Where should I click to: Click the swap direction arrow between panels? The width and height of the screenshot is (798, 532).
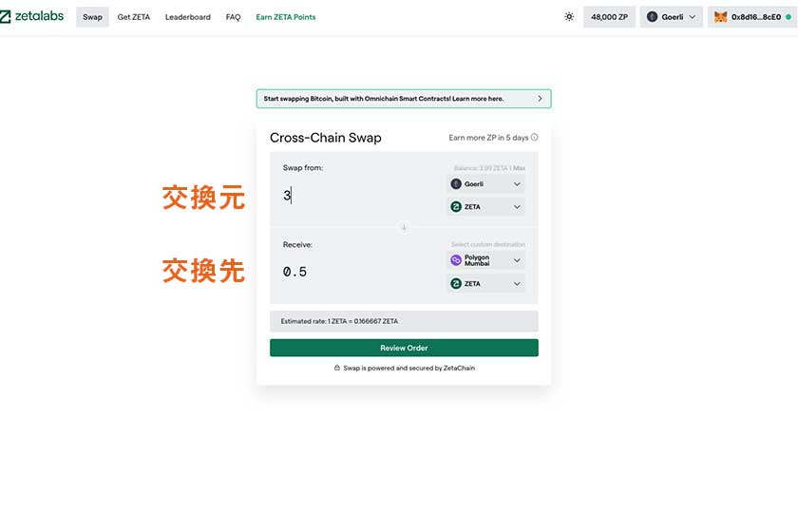pyautogui.click(x=404, y=227)
